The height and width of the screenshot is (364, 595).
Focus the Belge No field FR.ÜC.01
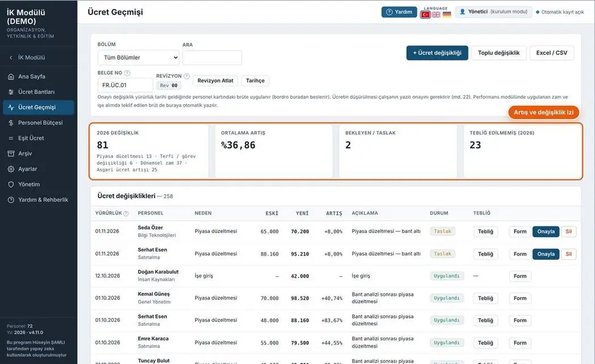pyautogui.click(x=125, y=85)
